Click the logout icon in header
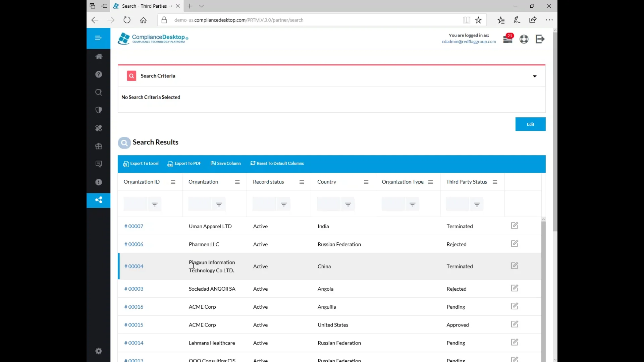Image resolution: width=644 pixels, height=362 pixels. coord(540,39)
